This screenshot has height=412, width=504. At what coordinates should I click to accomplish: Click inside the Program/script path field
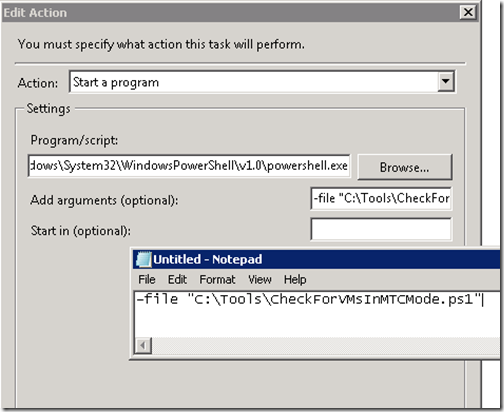pyautogui.click(x=189, y=166)
